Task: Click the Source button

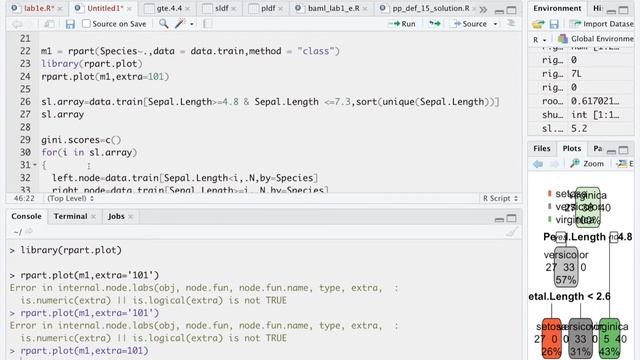Action: click(x=470, y=24)
